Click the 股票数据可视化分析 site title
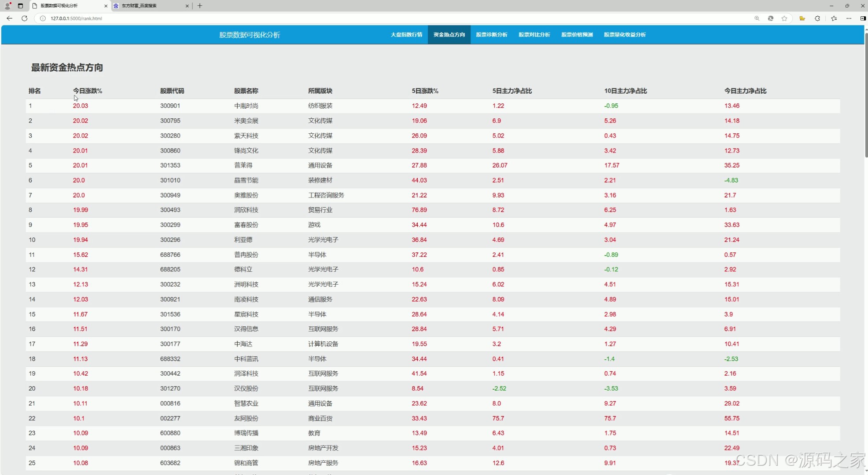This screenshot has width=868, height=475. tap(250, 35)
